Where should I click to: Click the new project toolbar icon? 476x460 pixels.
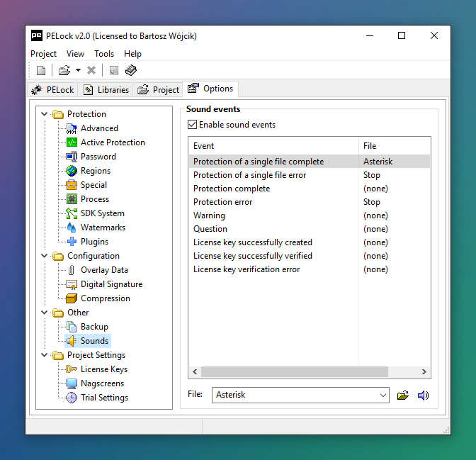point(41,70)
